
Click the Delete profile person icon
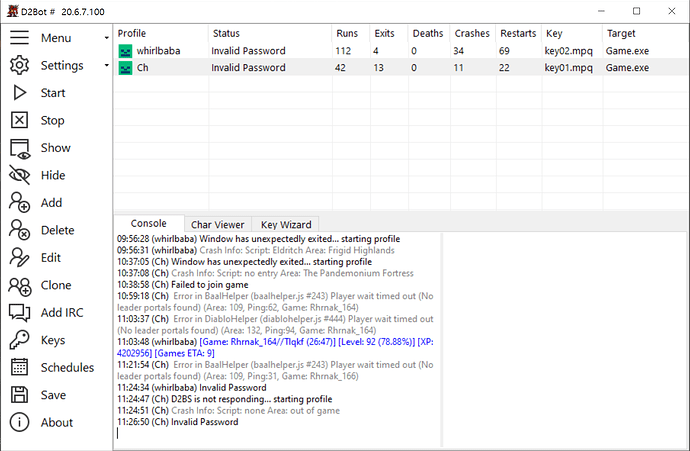(x=19, y=230)
